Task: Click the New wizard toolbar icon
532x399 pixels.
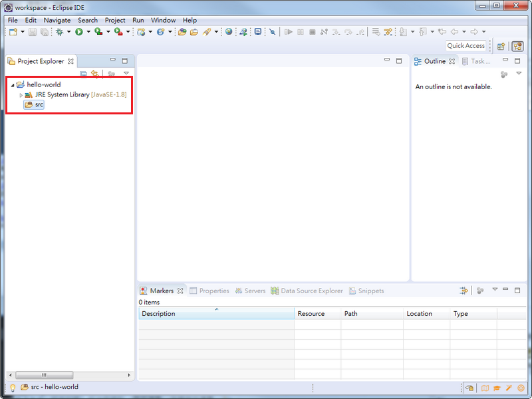Action: 13,32
